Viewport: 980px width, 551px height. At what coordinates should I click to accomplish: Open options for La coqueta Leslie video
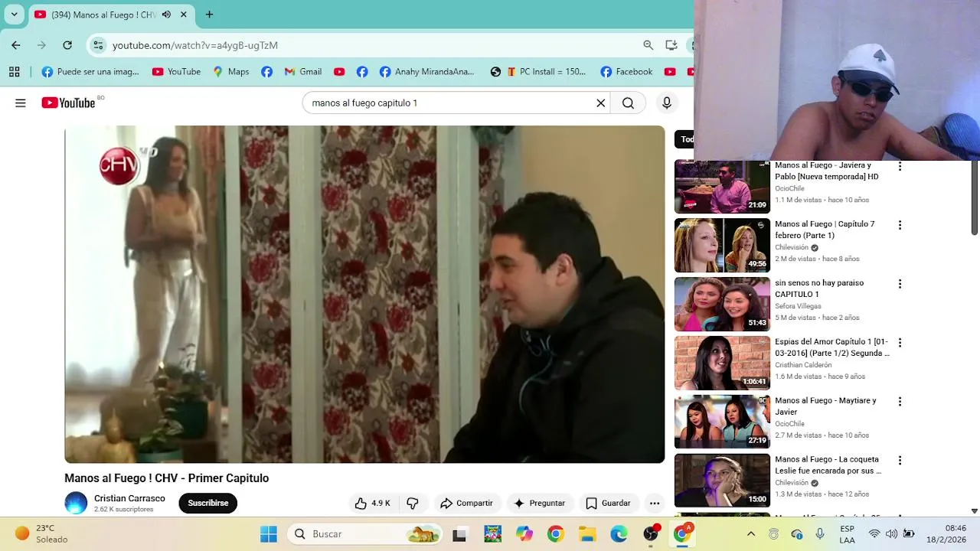click(900, 461)
